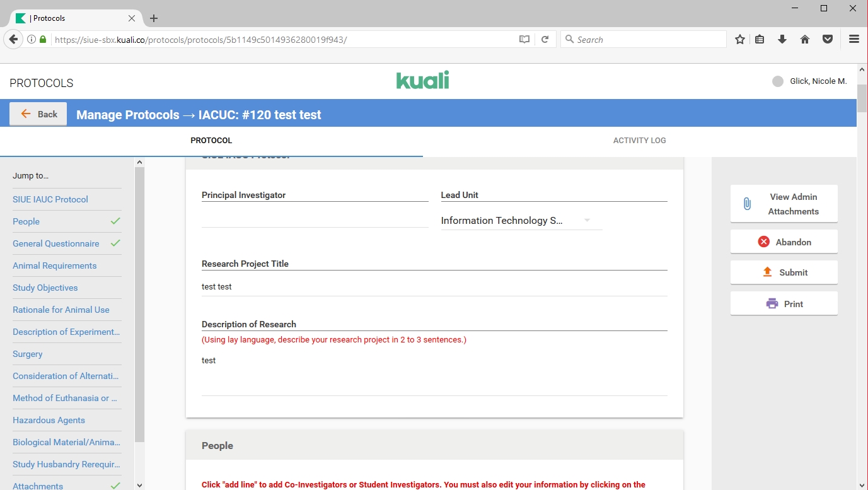Select the Protocol tab
868x490 pixels.
pyautogui.click(x=211, y=141)
